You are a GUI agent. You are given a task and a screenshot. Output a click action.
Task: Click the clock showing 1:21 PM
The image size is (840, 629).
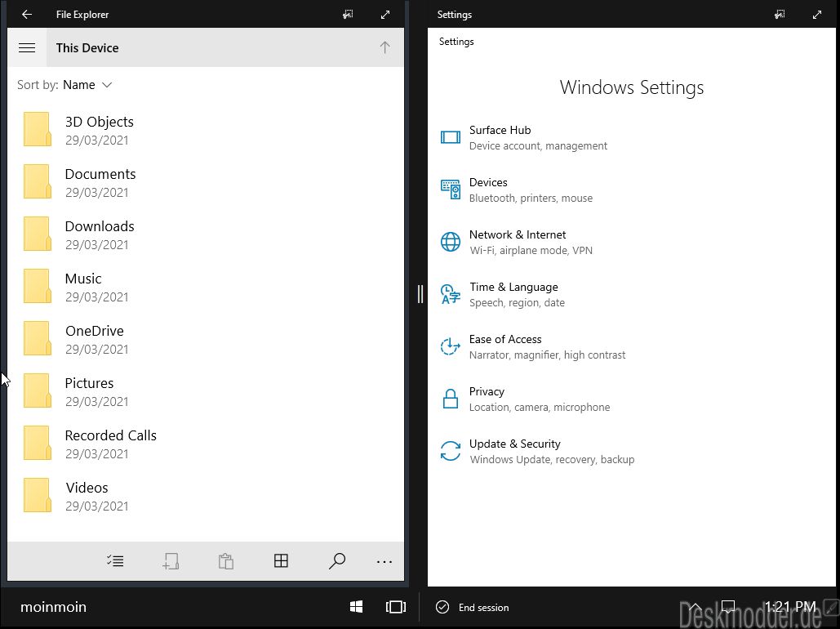pyautogui.click(x=790, y=606)
